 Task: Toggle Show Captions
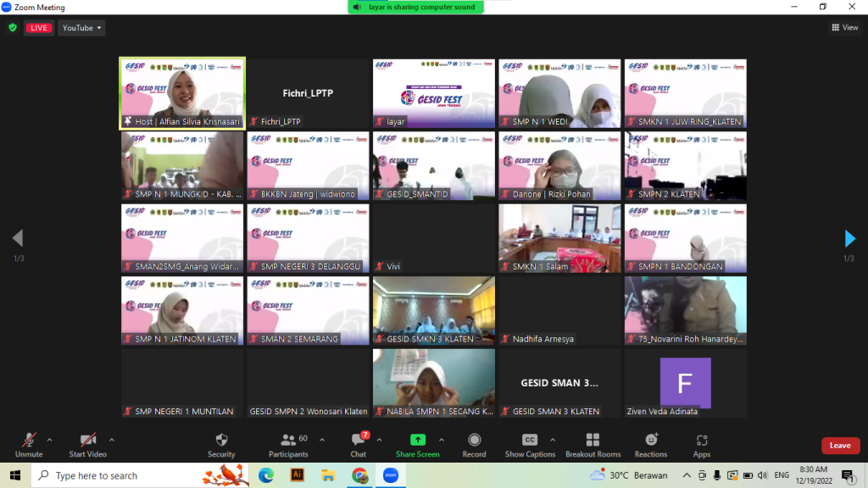(x=530, y=441)
